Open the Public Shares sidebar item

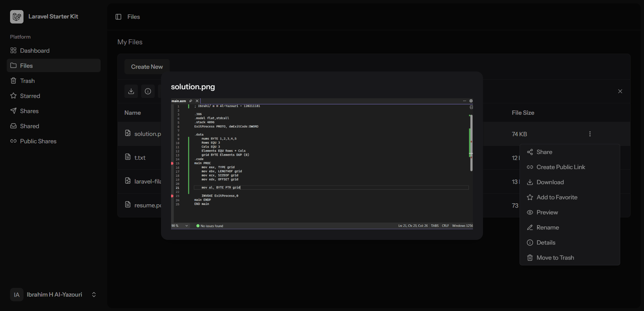(54, 141)
